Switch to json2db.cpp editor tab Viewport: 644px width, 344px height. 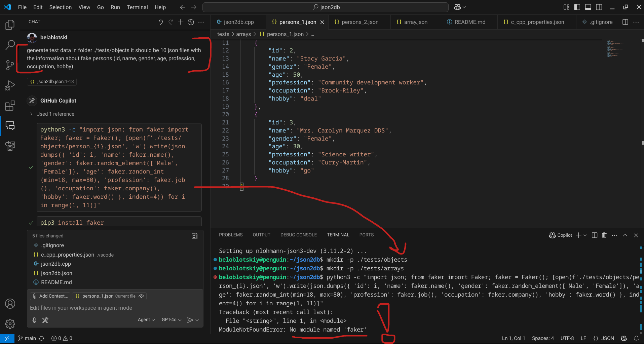[x=238, y=22]
